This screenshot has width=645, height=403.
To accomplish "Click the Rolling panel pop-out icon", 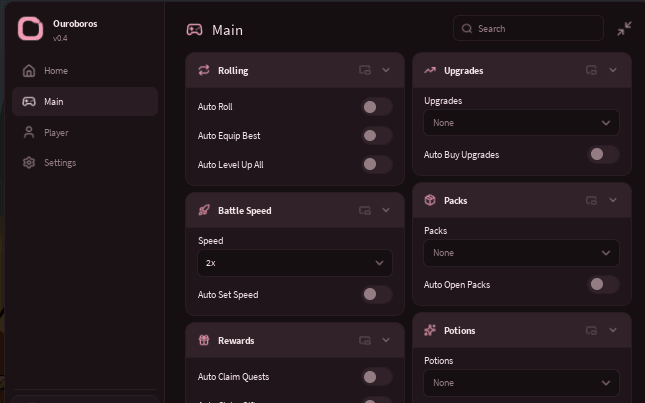I will [365, 70].
